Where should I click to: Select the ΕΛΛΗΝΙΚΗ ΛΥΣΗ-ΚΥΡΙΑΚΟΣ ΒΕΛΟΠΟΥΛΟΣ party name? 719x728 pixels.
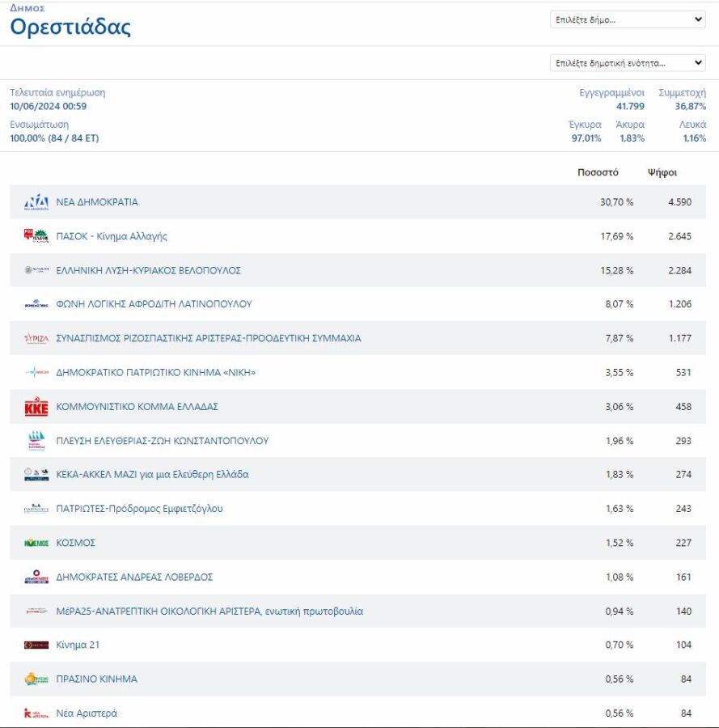pyautogui.click(x=148, y=270)
